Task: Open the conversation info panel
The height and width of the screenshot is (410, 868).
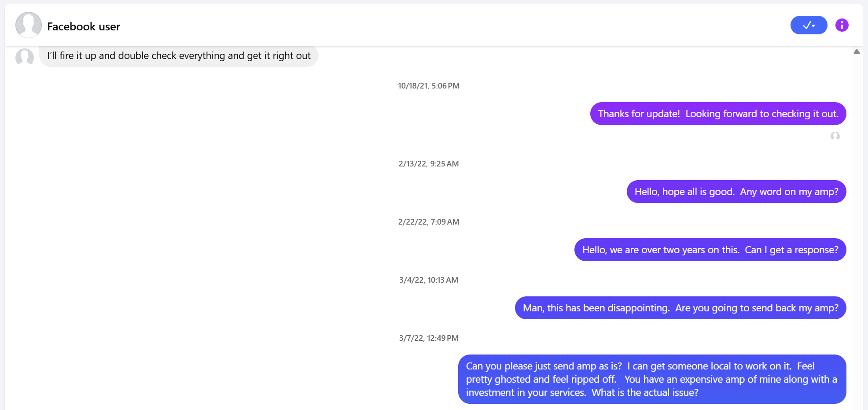Action: pyautogui.click(x=841, y=25)
